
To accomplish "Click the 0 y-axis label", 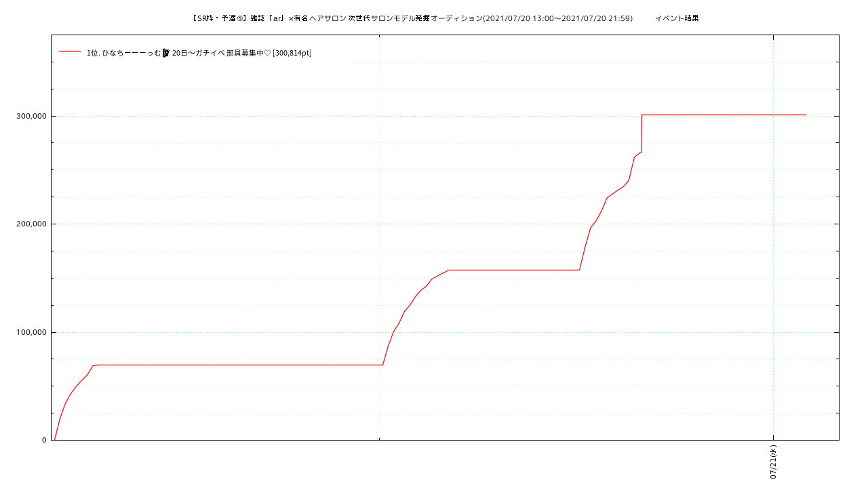I will (x=44, y=441).
